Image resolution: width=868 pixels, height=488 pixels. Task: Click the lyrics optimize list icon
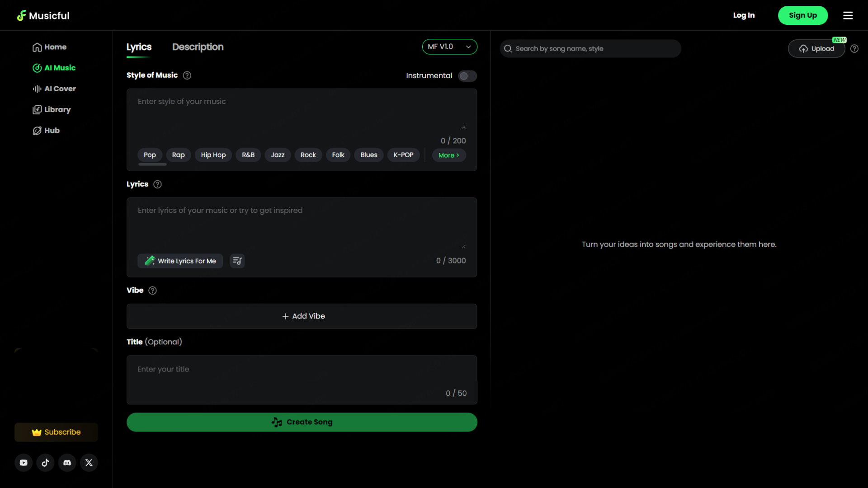pyautogui.click(x=237, y=261)
